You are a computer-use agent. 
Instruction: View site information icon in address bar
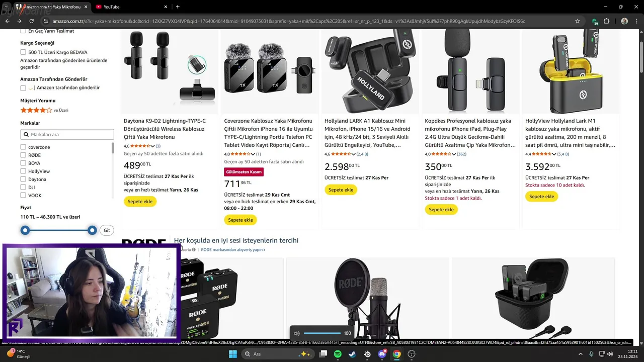point(46,21)
